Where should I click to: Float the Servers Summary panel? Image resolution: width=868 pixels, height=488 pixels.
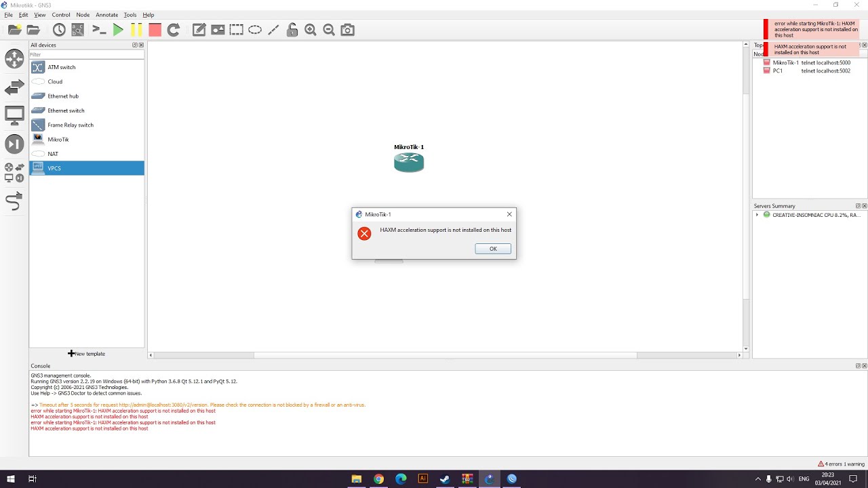point(858,206)
